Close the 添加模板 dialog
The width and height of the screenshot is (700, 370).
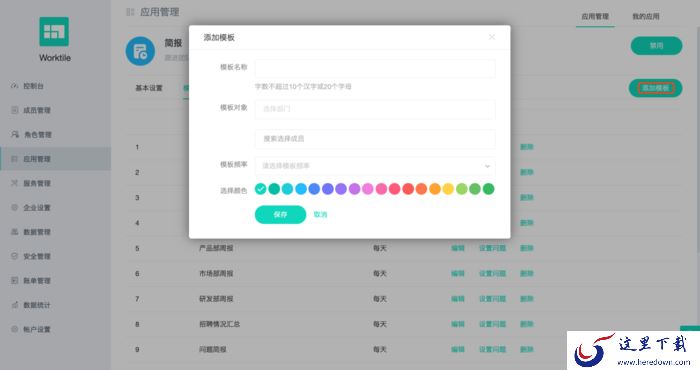click(x=492, y=37)
